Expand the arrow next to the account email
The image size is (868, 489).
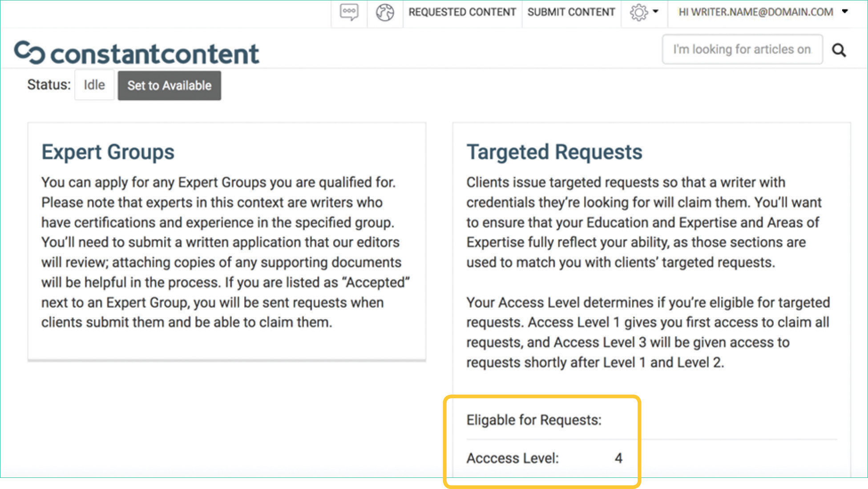click(x=845, y=12)
